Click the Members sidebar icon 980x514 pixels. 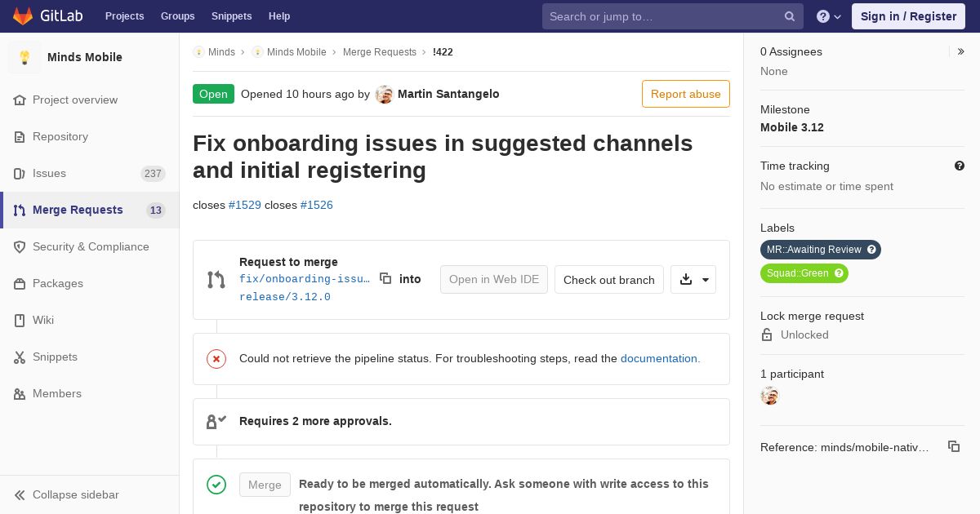pos(20,393)
